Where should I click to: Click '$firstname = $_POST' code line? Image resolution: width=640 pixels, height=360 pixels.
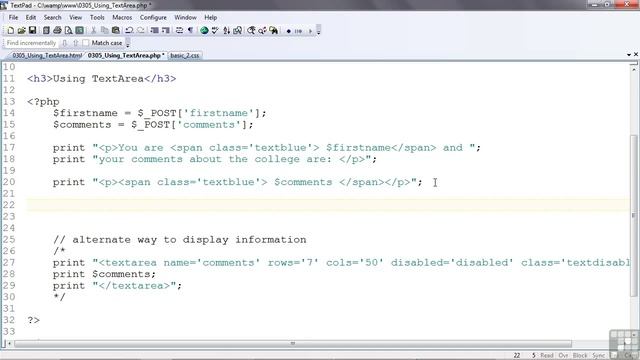pos(160,113)
